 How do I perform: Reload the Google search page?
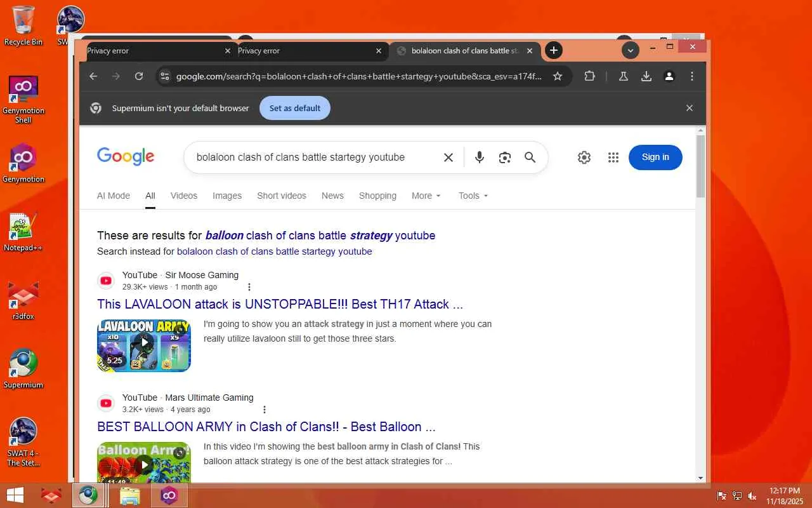[x=139, y=76]
